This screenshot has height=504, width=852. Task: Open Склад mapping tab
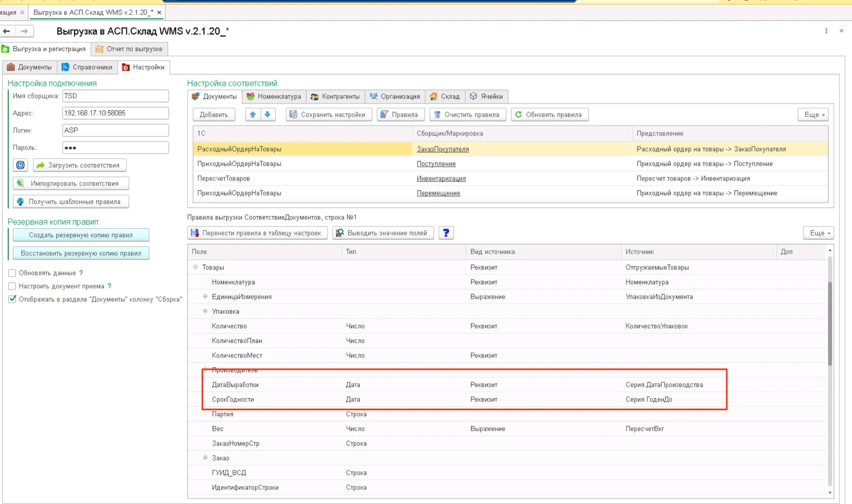445,96
